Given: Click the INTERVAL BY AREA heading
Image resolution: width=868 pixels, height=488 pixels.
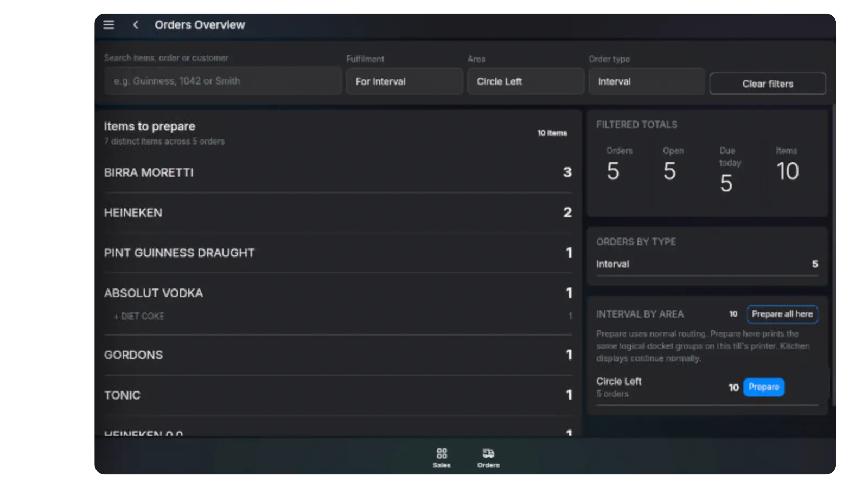Looking at the screenshot, I should click(640, 314).
